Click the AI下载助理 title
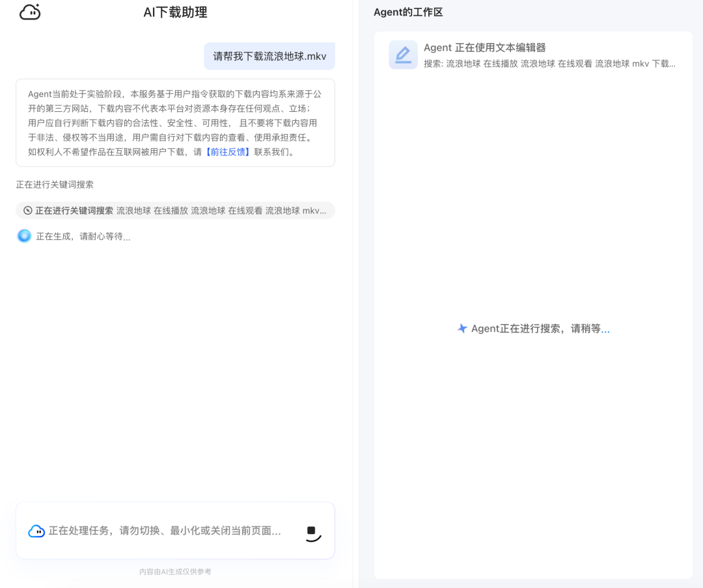 pos(175,12)
